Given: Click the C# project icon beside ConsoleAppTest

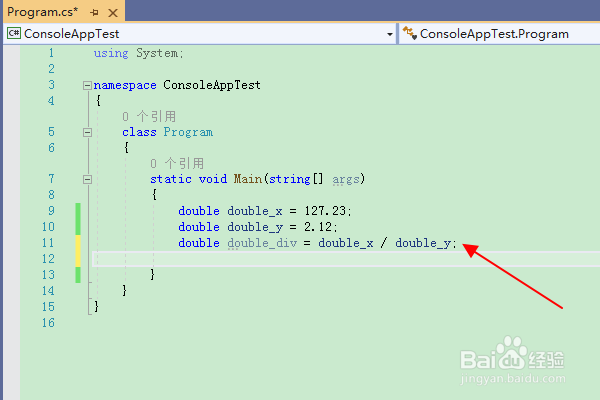Looking at the screenshot, I should coord(14,33).
